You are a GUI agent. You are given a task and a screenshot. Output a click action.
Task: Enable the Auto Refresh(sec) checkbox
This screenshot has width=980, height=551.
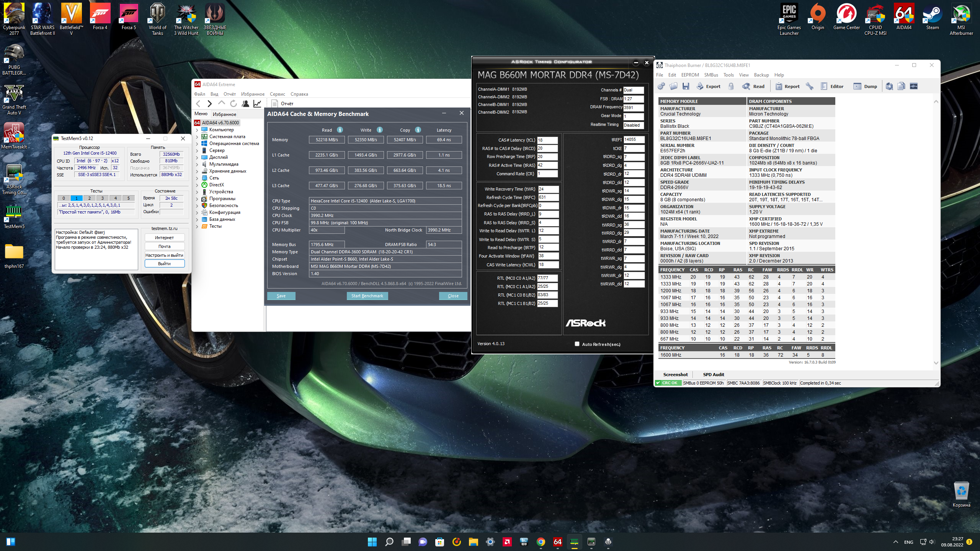click(x=577, y=344)
